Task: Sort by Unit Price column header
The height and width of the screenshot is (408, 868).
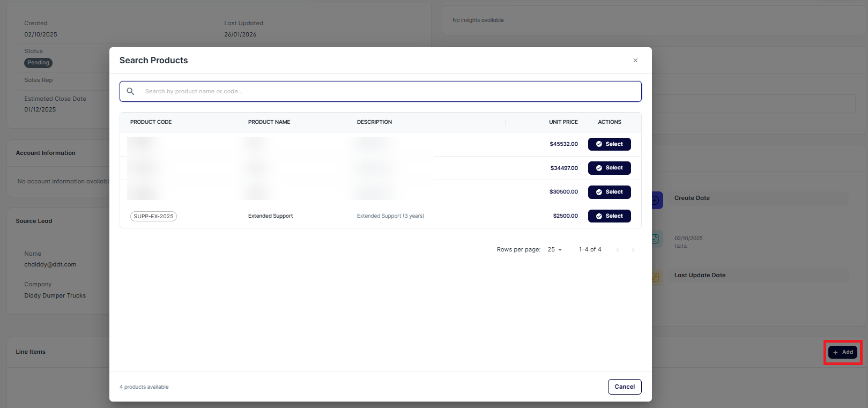Action: point(563,122)
